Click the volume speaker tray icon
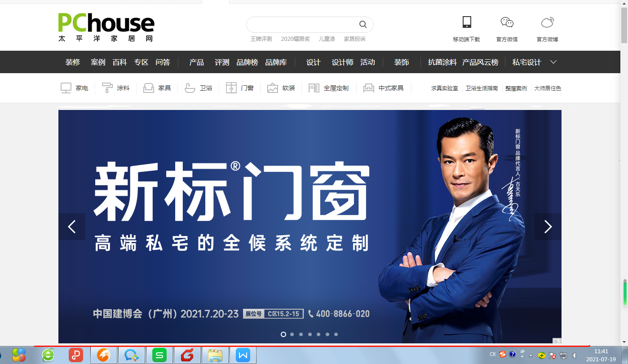The width and height of the screenshot is (628, 364). (x=575, y=355)
